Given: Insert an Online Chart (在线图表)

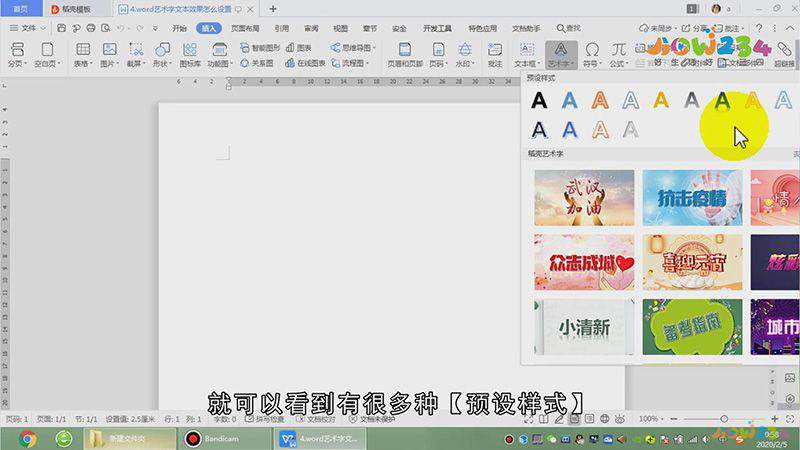Looking at the screenshot, I should [x=305, y=63].
